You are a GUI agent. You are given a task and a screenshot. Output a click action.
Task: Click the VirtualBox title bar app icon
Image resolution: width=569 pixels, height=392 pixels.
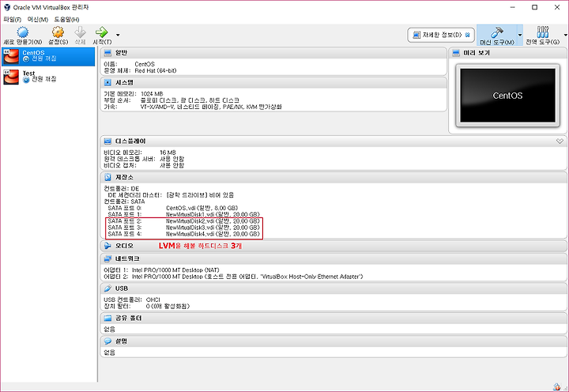click(x=7, y=7)
